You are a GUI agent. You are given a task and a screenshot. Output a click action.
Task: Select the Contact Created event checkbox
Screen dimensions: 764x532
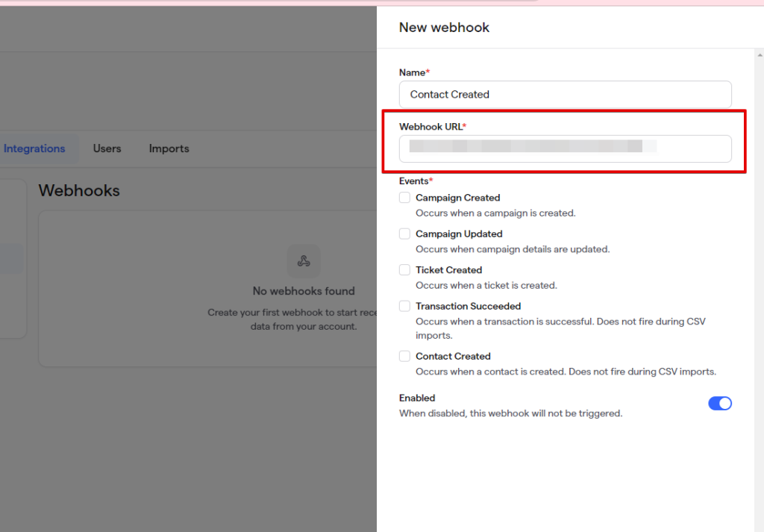pos(404,356)
